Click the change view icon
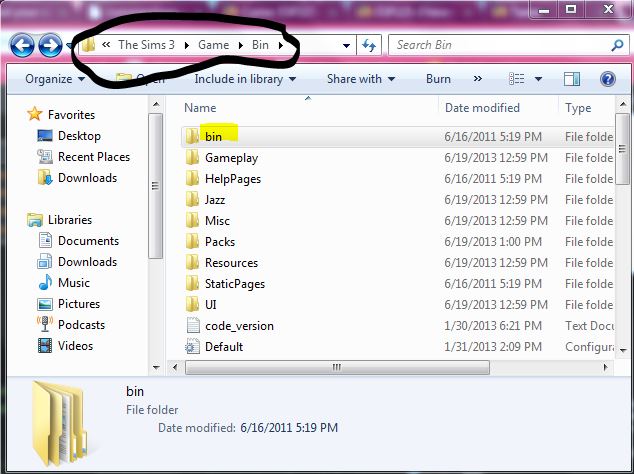Image resolution: width=634 pixels, height=474 pixels. pyautogui.click(x=517, y=79)
